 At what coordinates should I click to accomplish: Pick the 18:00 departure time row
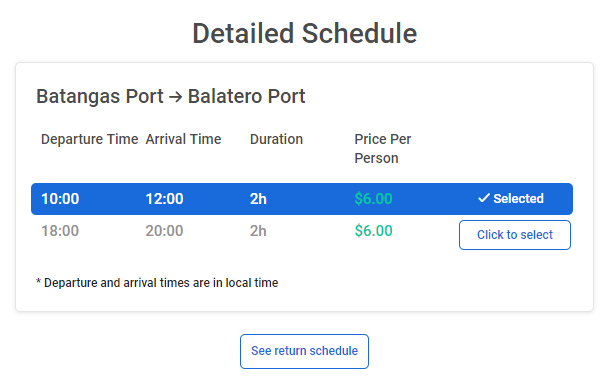pyautogui.click(x=302, y=231)
